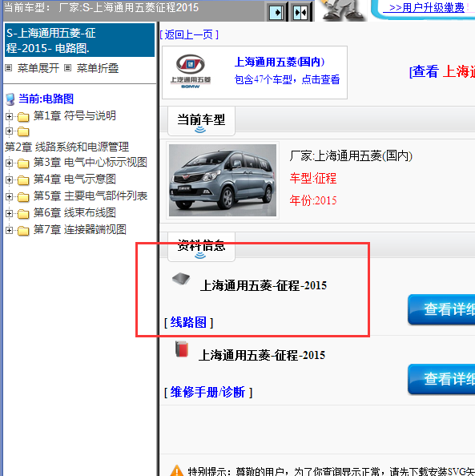
Task: Click the folder icon of 第7章
Action: coord(23,231)
